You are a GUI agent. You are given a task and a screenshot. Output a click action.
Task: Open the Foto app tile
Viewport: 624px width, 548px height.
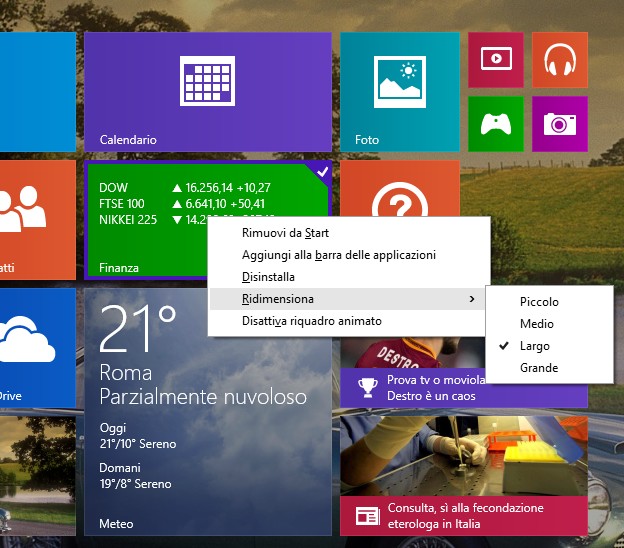click(400, 92)
